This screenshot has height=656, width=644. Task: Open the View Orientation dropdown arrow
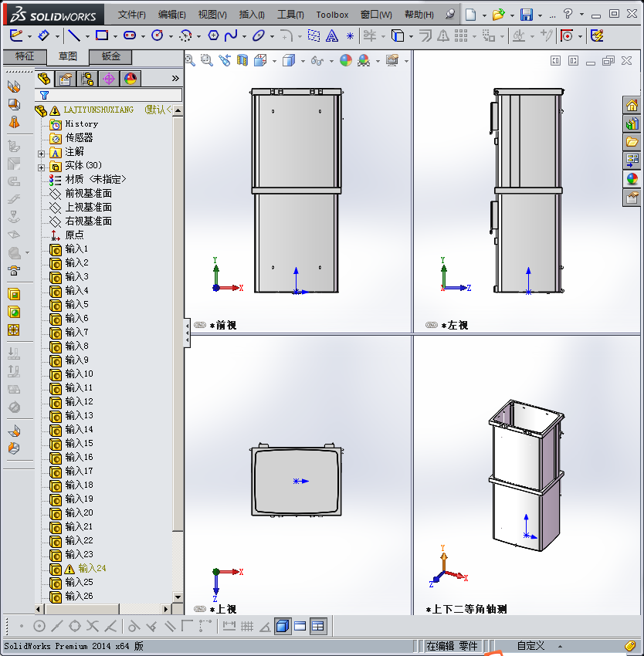(274, 62)
